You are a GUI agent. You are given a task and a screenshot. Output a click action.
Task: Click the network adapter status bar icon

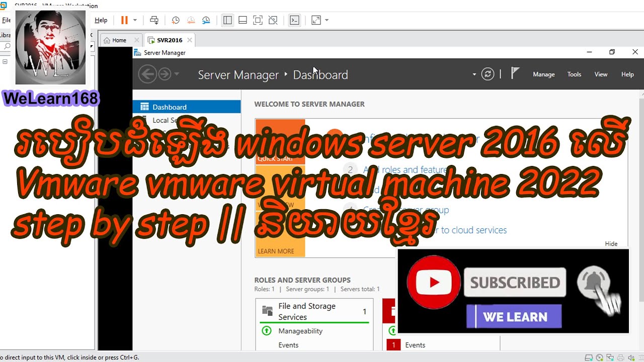click(611, 357)
